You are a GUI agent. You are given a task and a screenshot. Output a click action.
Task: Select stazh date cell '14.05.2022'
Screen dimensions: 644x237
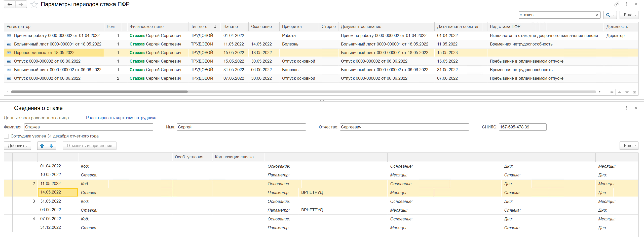coord(58,192)
